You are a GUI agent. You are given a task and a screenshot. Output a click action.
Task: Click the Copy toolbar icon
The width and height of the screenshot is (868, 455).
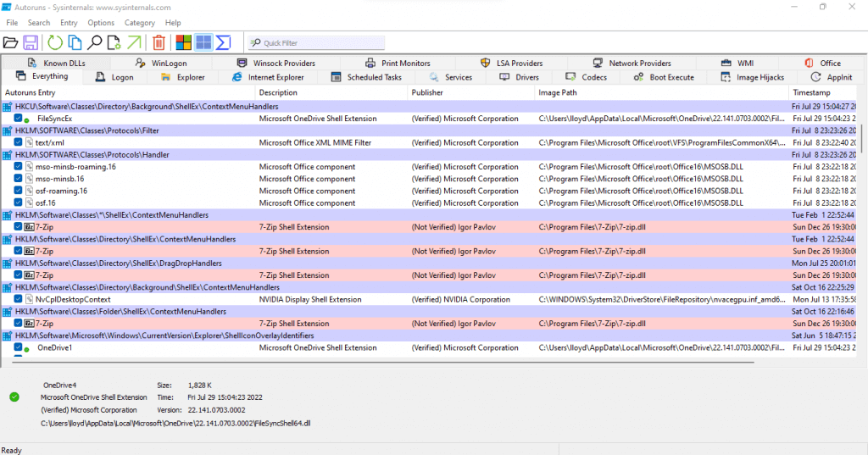coord(75,42)
